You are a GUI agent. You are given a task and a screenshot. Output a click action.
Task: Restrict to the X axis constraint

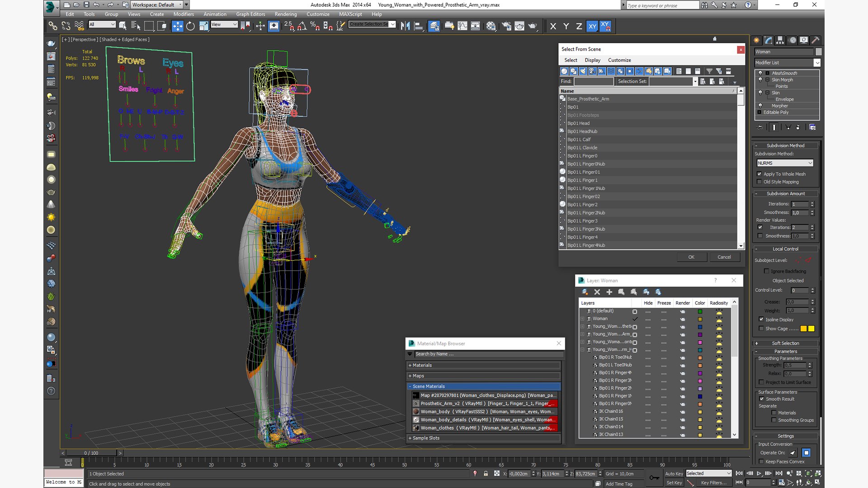point(553,26)
